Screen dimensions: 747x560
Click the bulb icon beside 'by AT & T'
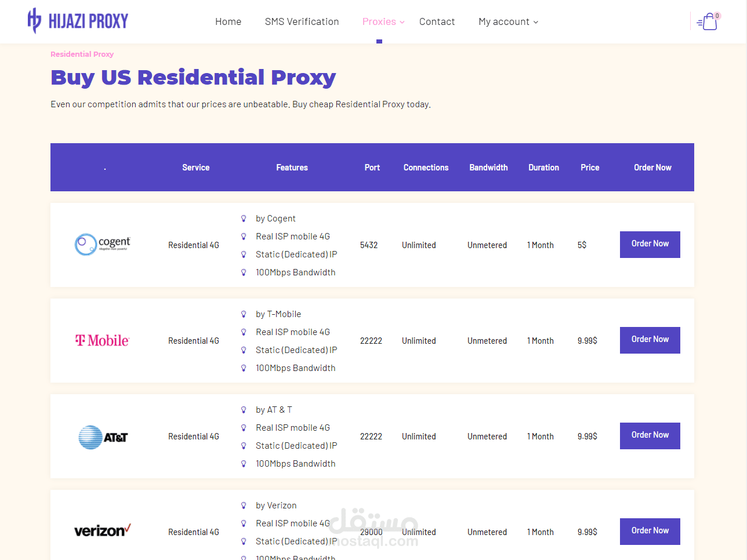[244, 410]
